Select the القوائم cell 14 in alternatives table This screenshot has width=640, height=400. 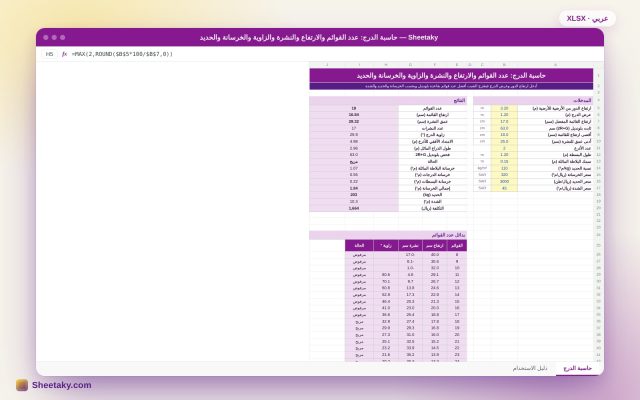457,295
